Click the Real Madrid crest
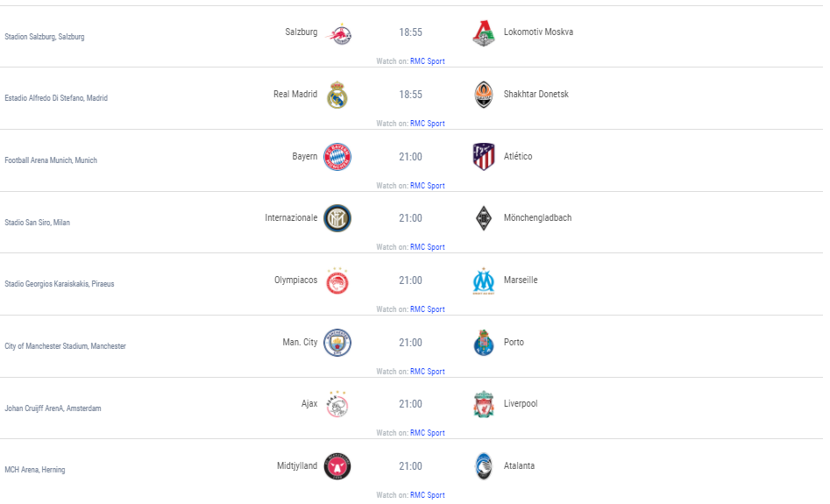Viewport: 830px width, 504px height. coord(337,95)
